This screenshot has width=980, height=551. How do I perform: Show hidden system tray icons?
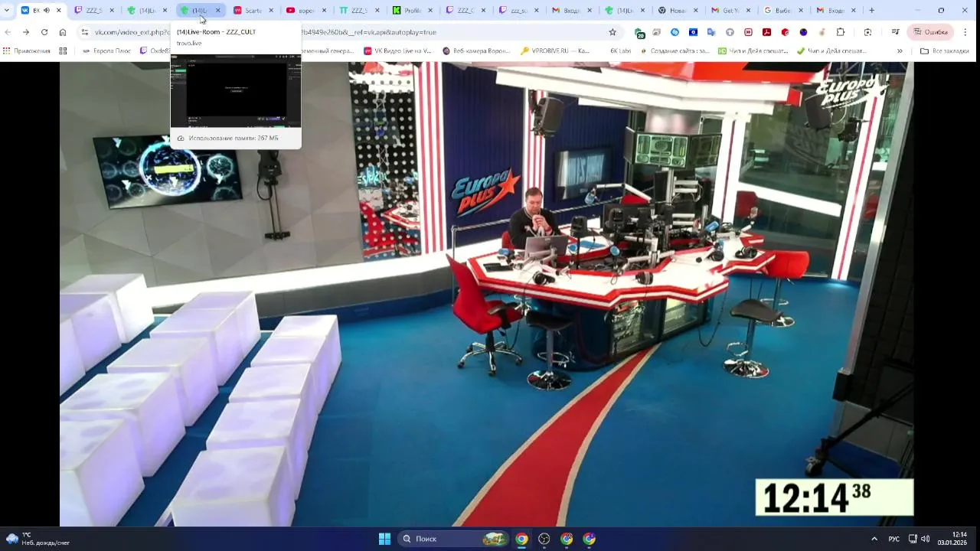point(874,539)
